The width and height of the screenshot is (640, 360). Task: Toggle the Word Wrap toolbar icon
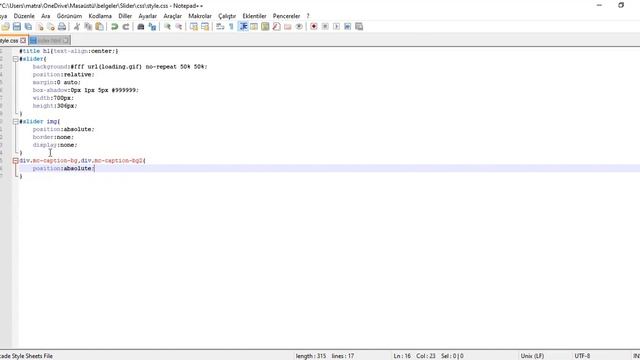point(220,27)
